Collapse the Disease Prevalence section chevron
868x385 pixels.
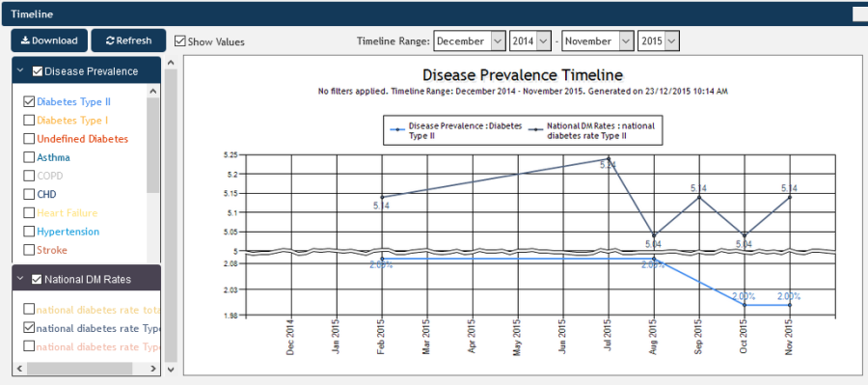[x=20, y=70]
